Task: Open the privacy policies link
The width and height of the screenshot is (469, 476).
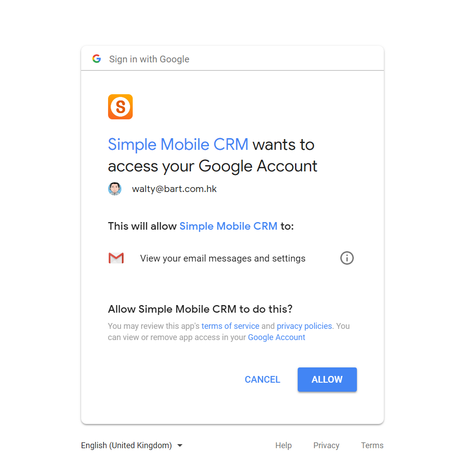Action: tap(304, 326)
